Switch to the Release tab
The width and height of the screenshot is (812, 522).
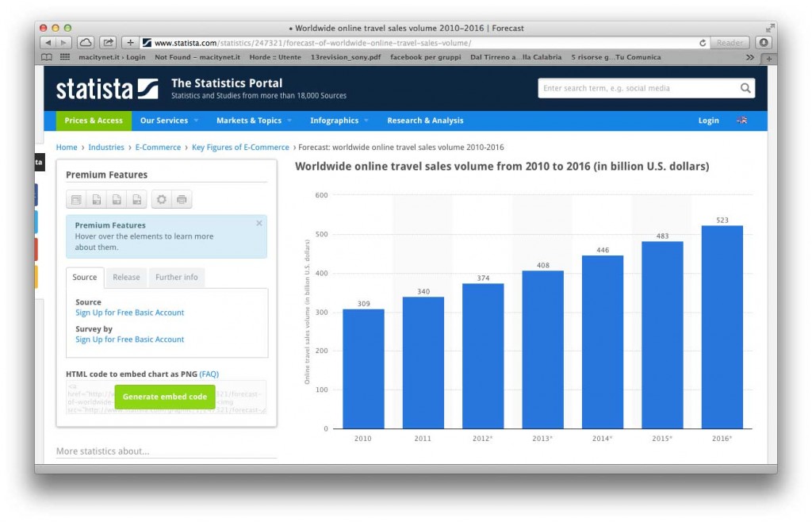click(x=126, y=277)
